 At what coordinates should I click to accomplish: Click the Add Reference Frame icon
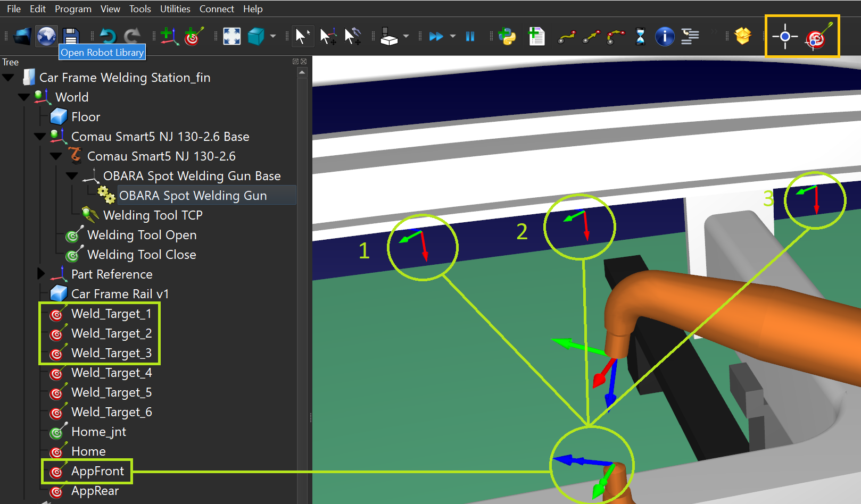tap(169, 36)
